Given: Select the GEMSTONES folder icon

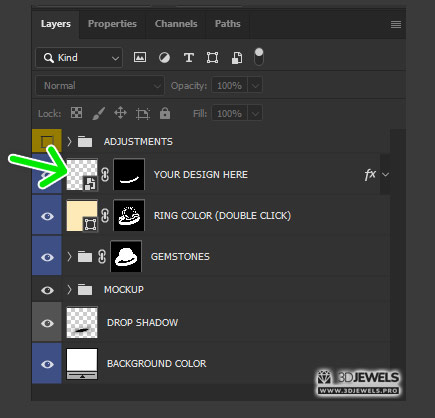Looking at the screenshot, I should [85, 257].
